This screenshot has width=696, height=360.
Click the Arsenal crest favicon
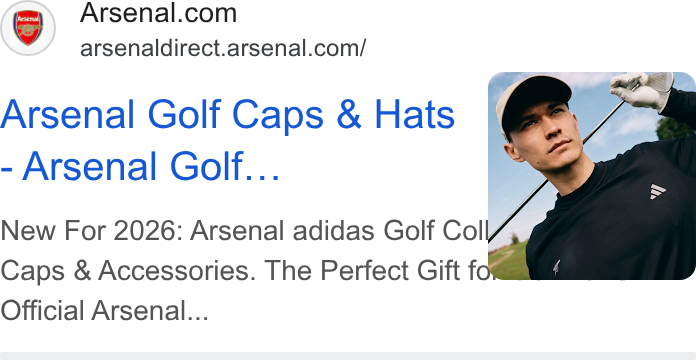(28, 28)
